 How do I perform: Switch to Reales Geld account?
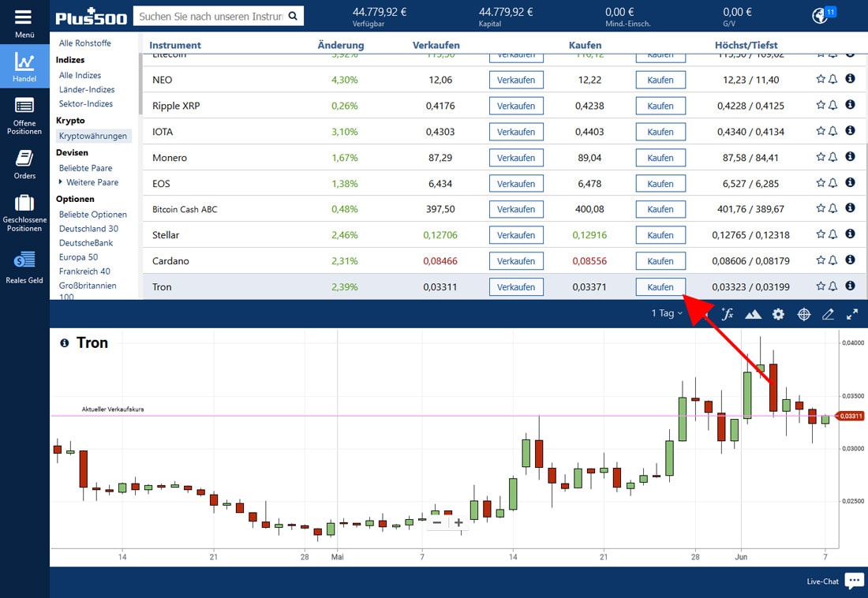pyautogui.click(x=24, y=267)
